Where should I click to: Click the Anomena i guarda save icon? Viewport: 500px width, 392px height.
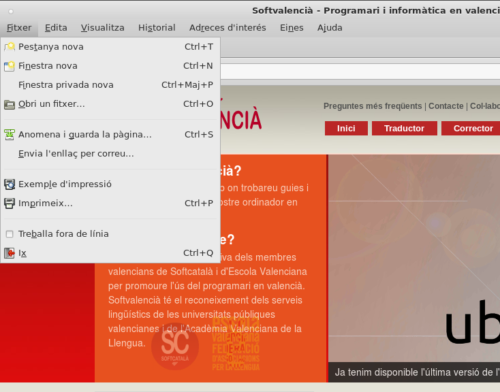(x=10, y=135)
